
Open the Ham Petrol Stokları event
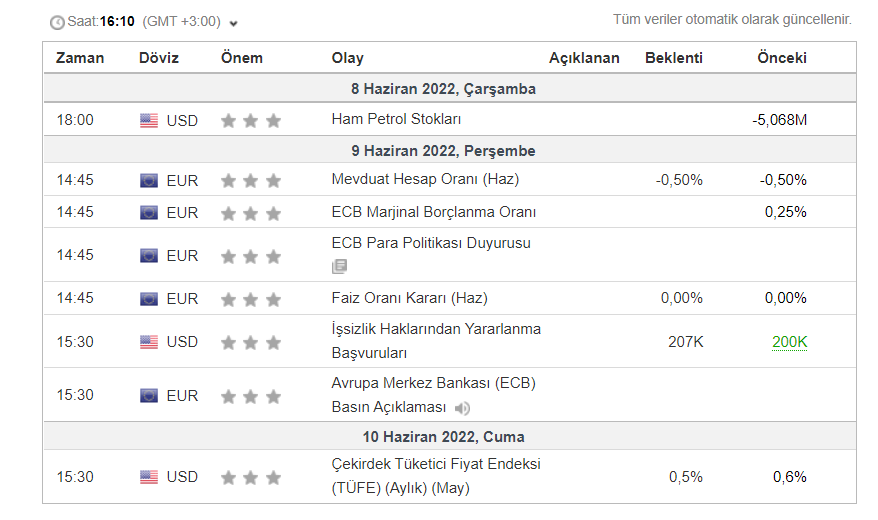396,120
